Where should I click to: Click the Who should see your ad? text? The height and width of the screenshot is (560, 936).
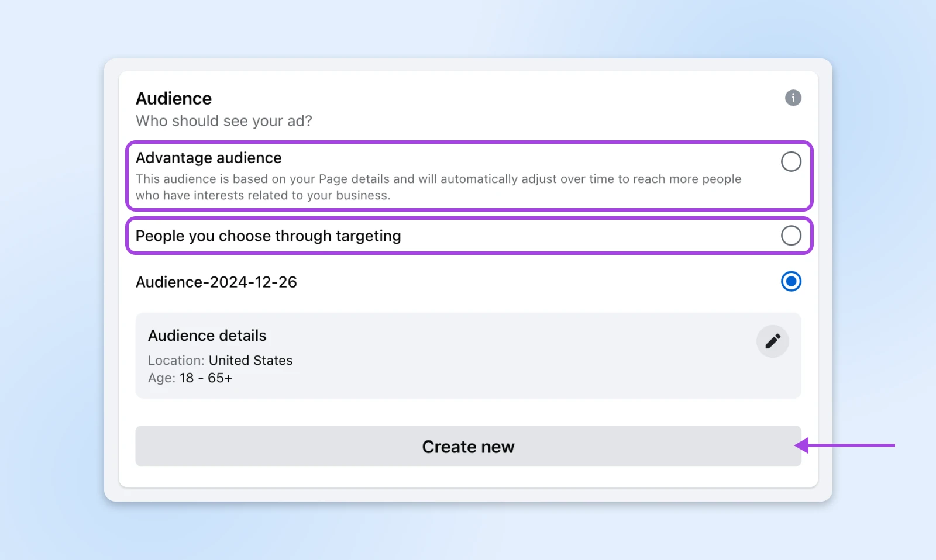click(x=224, y=121)
